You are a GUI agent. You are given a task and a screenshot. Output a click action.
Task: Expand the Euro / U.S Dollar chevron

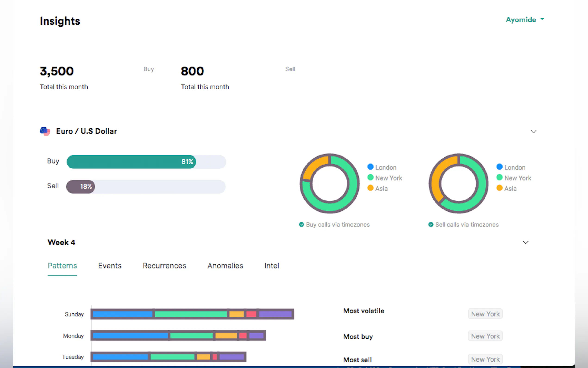[533, 132]
